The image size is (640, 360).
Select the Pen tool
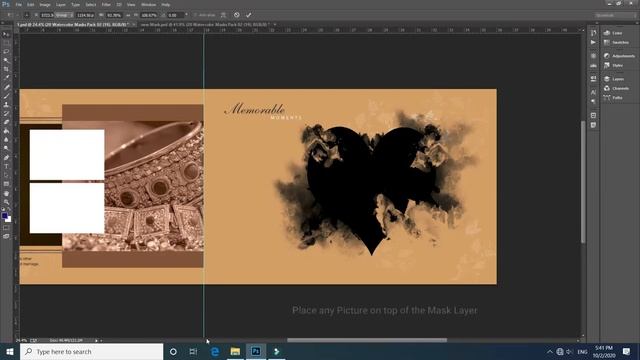[x=6, y=158]
